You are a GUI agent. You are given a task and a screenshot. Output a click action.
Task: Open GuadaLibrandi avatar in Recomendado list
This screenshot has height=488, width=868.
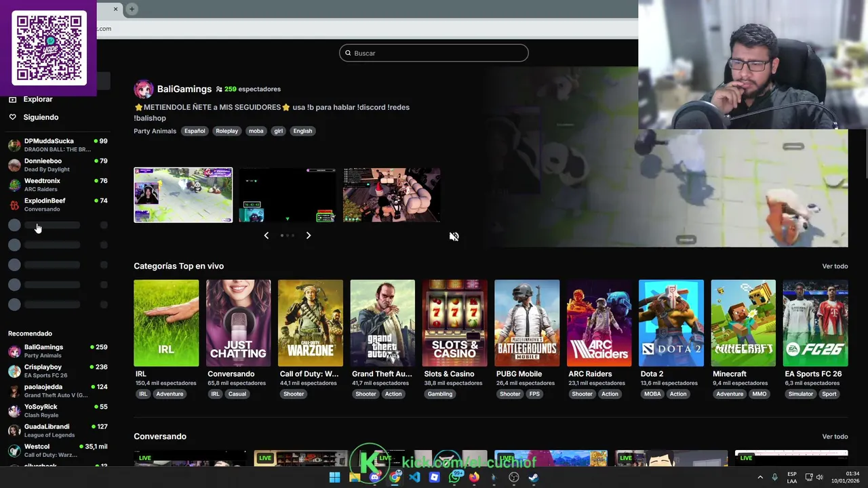(x=14, y=430)
